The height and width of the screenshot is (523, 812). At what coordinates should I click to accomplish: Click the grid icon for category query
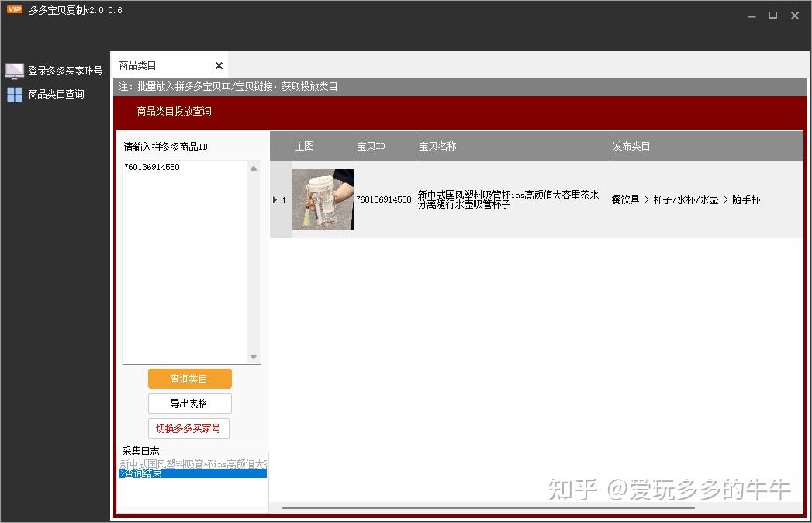15,95
